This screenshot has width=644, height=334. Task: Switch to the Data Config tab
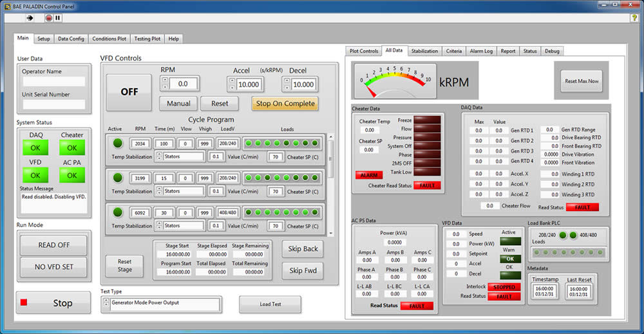tap(71, 39)
